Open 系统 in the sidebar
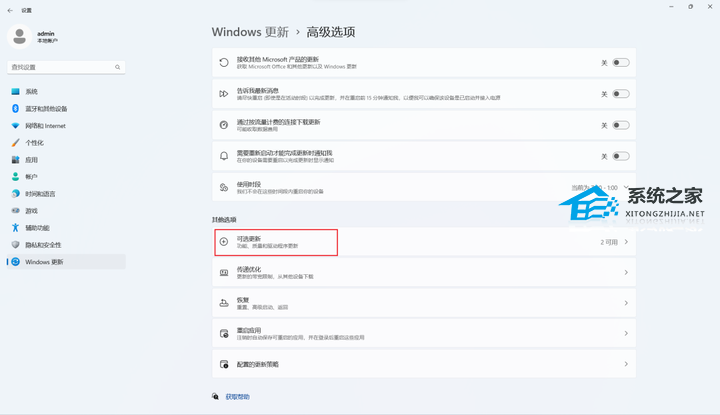 coord(66,92)
